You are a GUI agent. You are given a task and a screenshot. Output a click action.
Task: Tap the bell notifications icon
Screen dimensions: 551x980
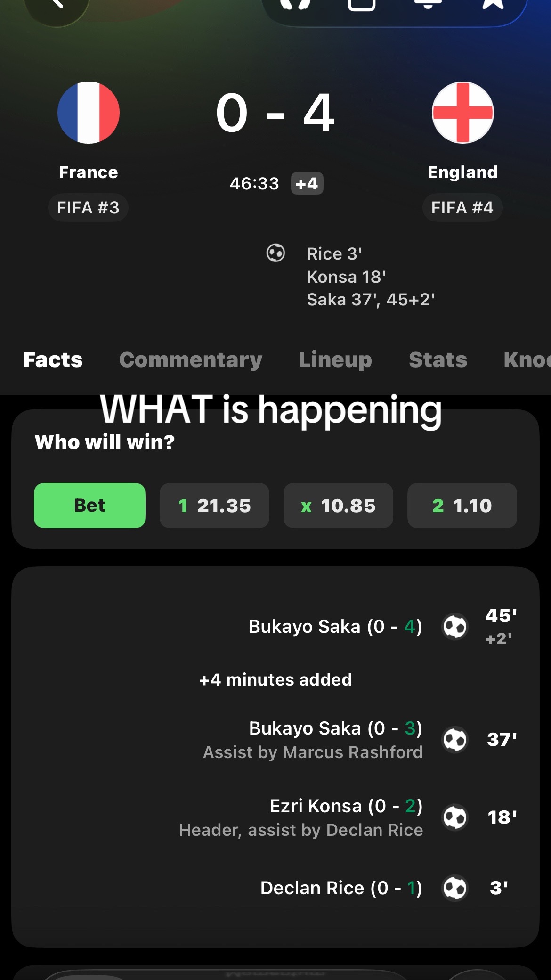click(x=428, y=4)
